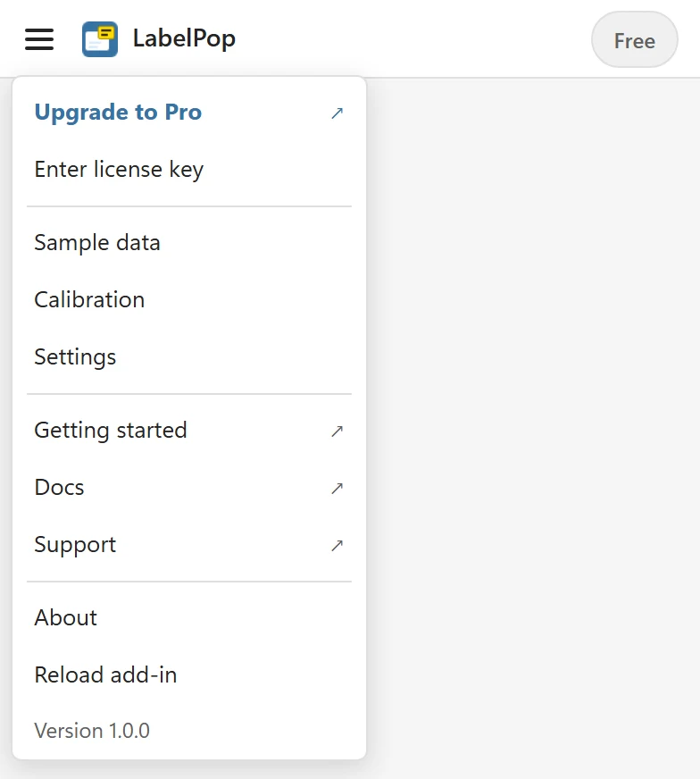This screenshot has height=779, width=700.
Task: Open the Calibration menu item
Action: coord(189,300)
